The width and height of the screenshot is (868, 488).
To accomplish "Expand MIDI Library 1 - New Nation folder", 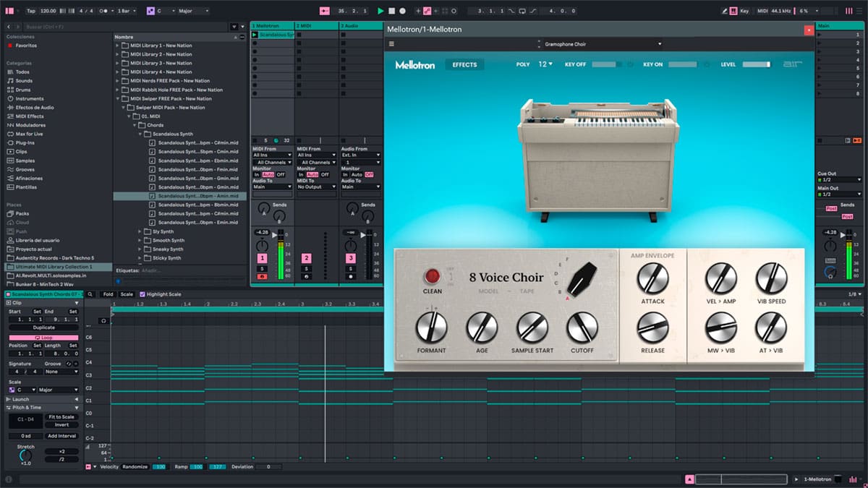I will tap(117, 46).
